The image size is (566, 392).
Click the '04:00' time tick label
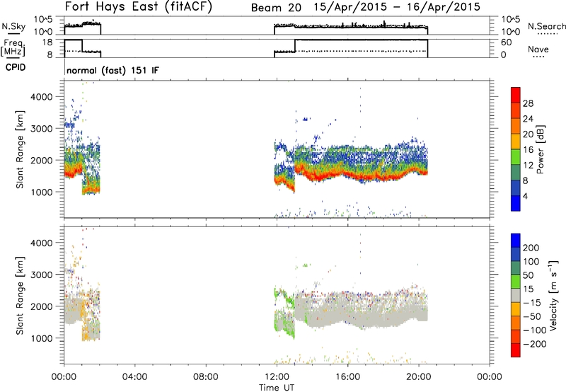[x=134, y=377]
